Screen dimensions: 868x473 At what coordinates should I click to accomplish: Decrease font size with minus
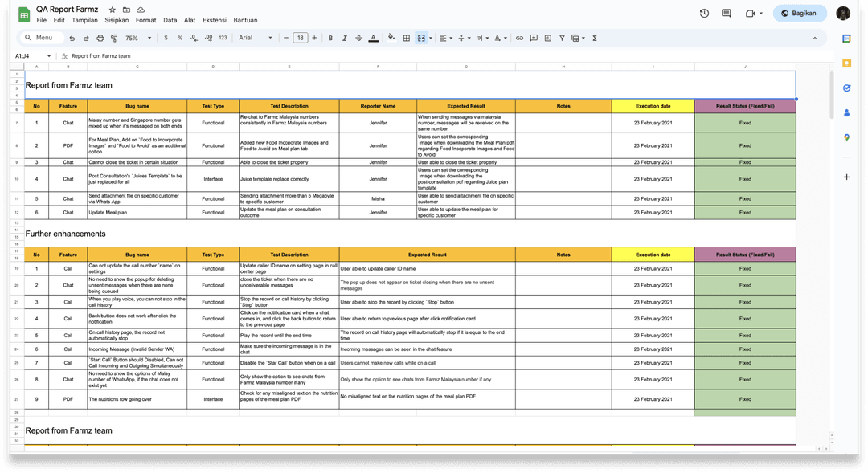[x=286, y=39]
